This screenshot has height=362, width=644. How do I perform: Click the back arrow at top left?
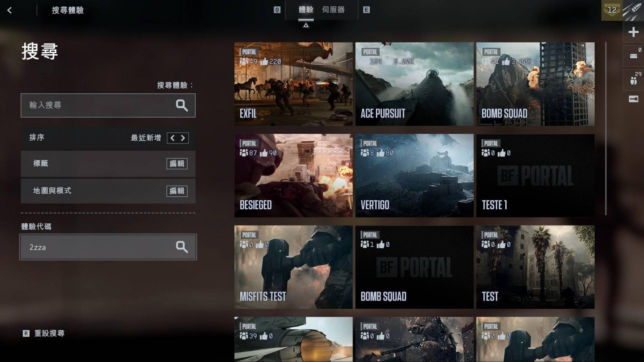coord(9,11)
